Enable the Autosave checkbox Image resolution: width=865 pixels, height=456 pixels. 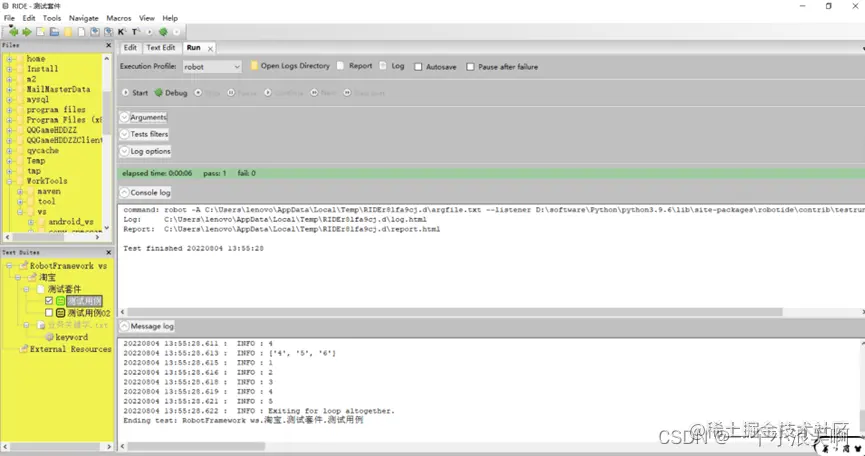418,67
